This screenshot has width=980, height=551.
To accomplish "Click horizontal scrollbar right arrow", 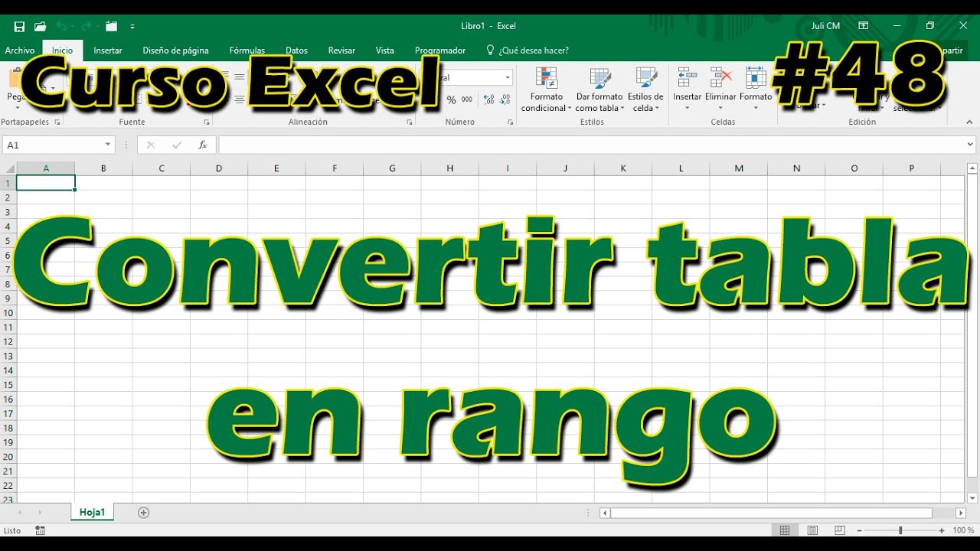I will tap(961, 513).
